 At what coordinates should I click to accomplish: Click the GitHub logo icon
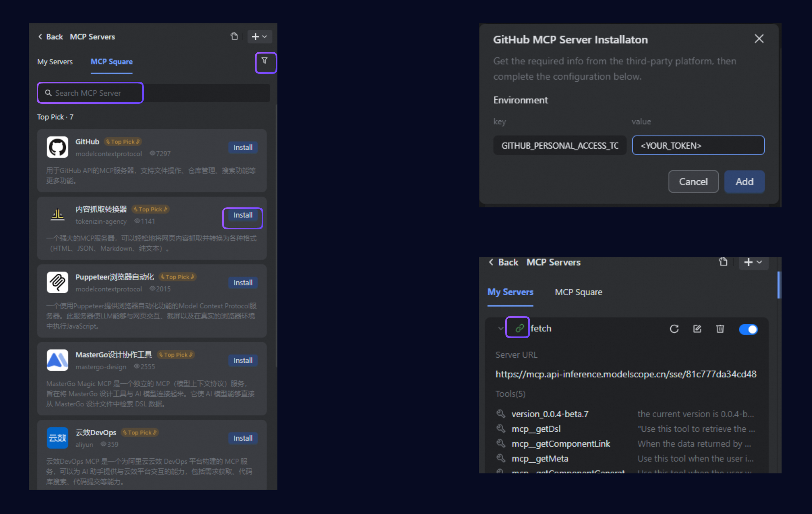pyautogui.click(x=57, y=147)
